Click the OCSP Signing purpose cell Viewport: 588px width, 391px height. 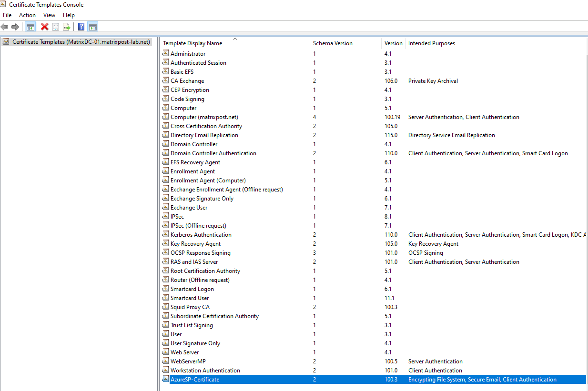pos(426,253)
